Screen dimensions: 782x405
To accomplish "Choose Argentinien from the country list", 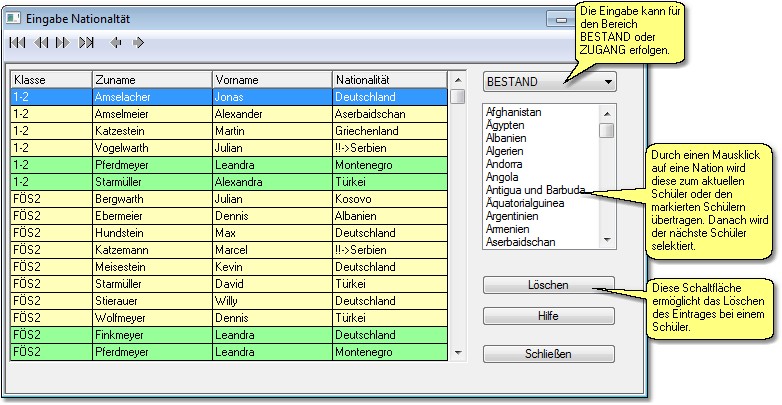I will (515, 216).
